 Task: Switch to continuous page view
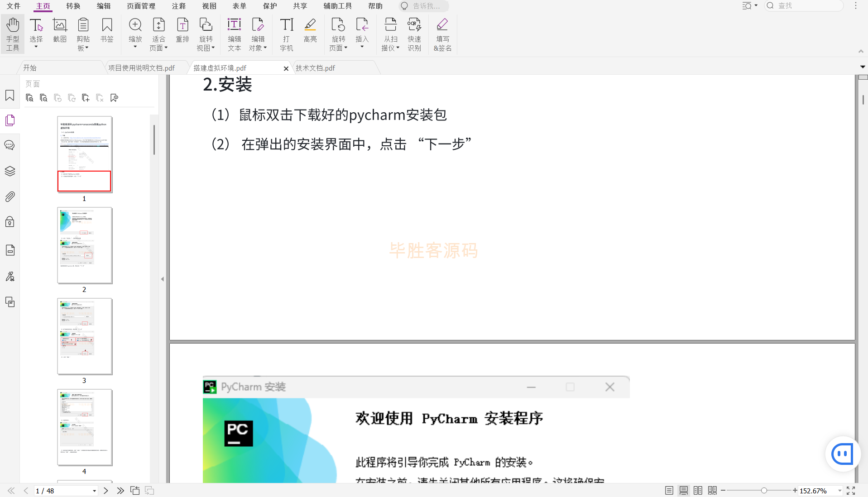click(x=684, y=491)
